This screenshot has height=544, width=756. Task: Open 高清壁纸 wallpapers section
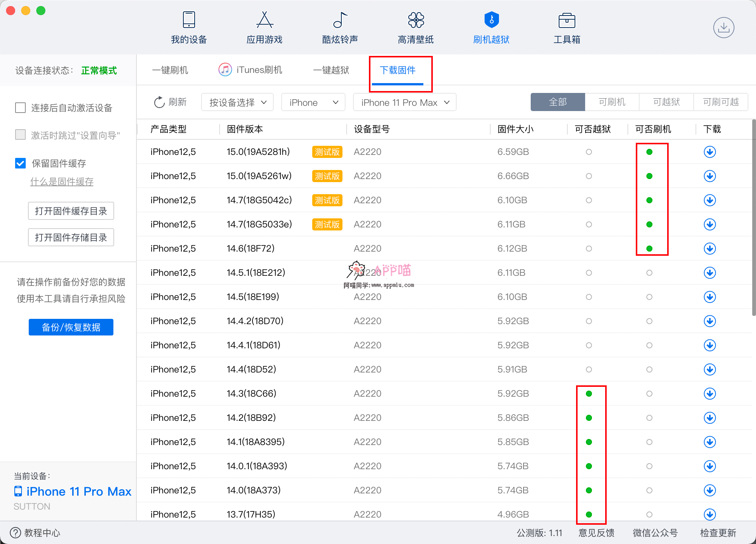pos(415,28)
